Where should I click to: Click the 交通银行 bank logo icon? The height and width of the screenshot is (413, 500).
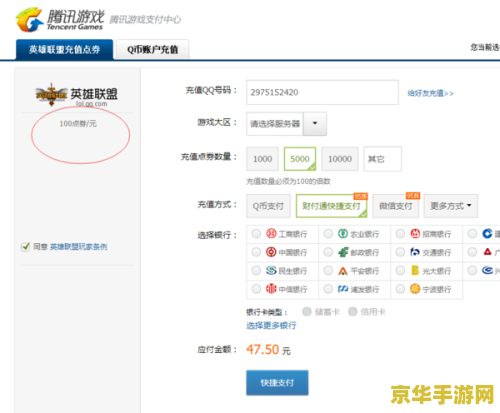(415, 252)
